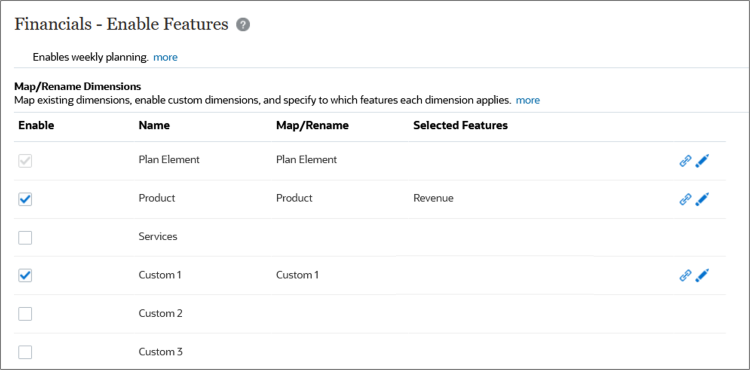
Task: Edit the Product dimension with pencil icon
Action: point(702,199)
